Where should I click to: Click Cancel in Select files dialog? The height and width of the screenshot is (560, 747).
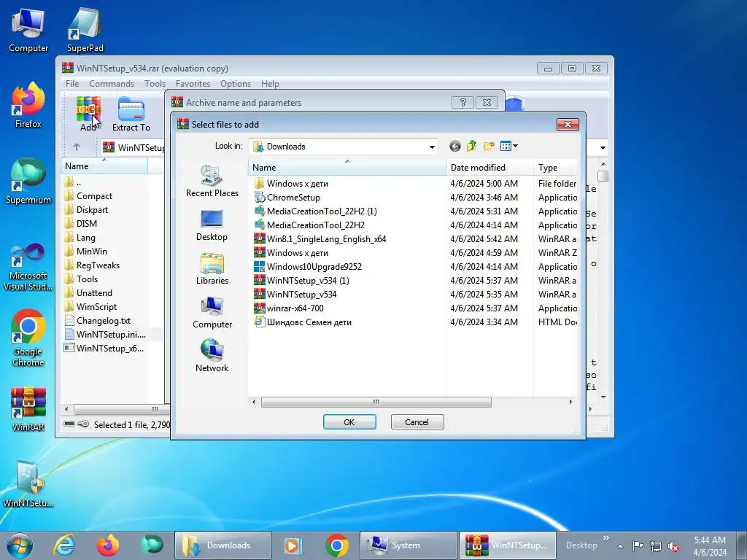coord(417,422)
